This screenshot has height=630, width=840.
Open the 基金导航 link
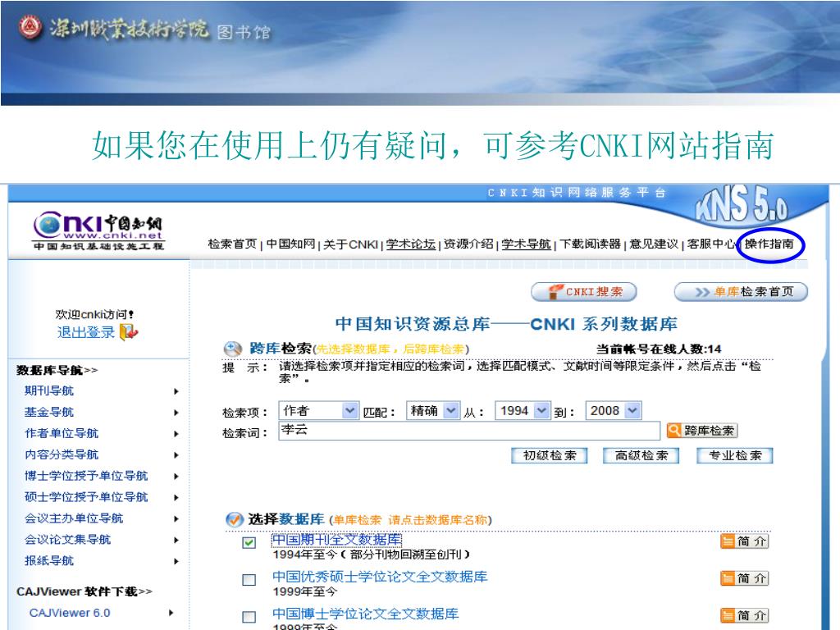click(48, 412)
